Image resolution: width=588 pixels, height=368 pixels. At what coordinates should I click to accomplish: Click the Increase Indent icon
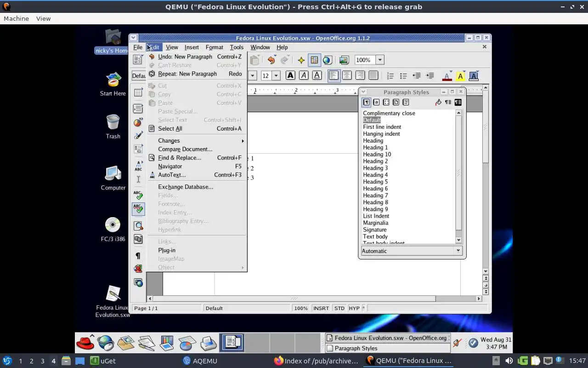[x=430, y=75]
